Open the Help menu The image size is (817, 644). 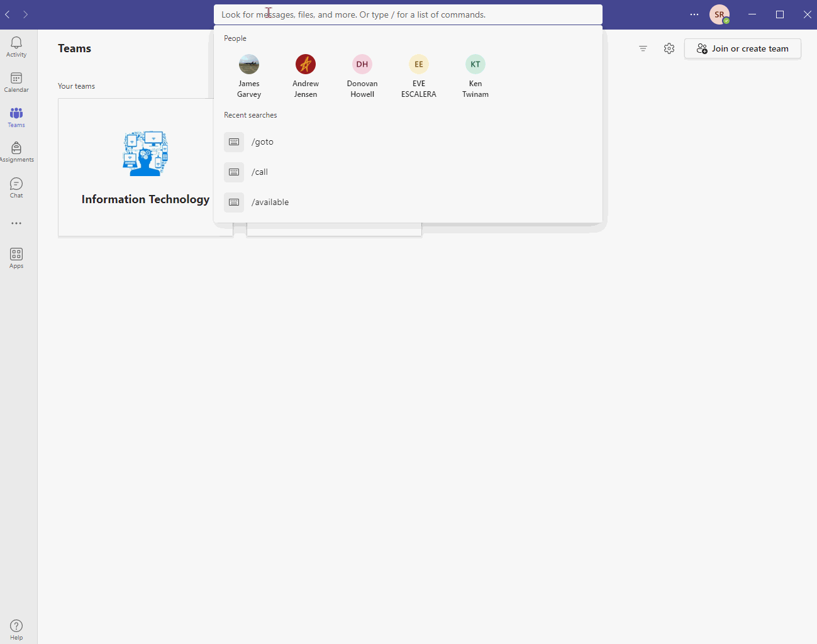pos(16,630)
